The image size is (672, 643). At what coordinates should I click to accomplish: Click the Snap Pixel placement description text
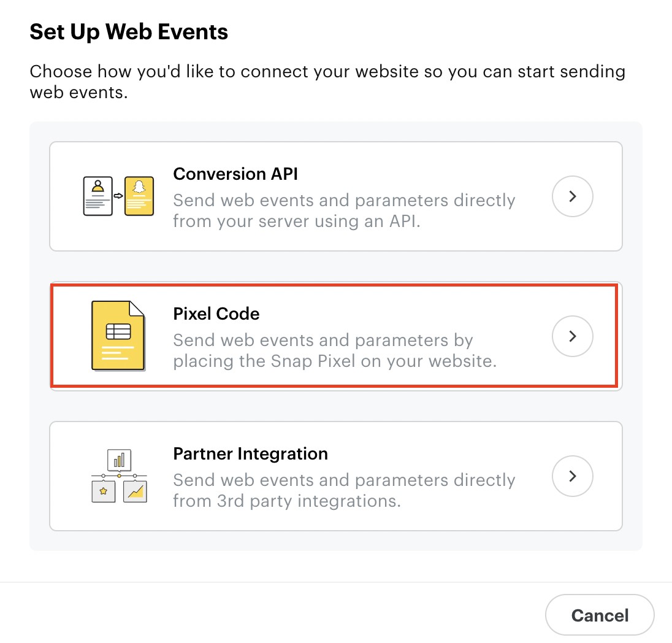(x=334, y=350)
